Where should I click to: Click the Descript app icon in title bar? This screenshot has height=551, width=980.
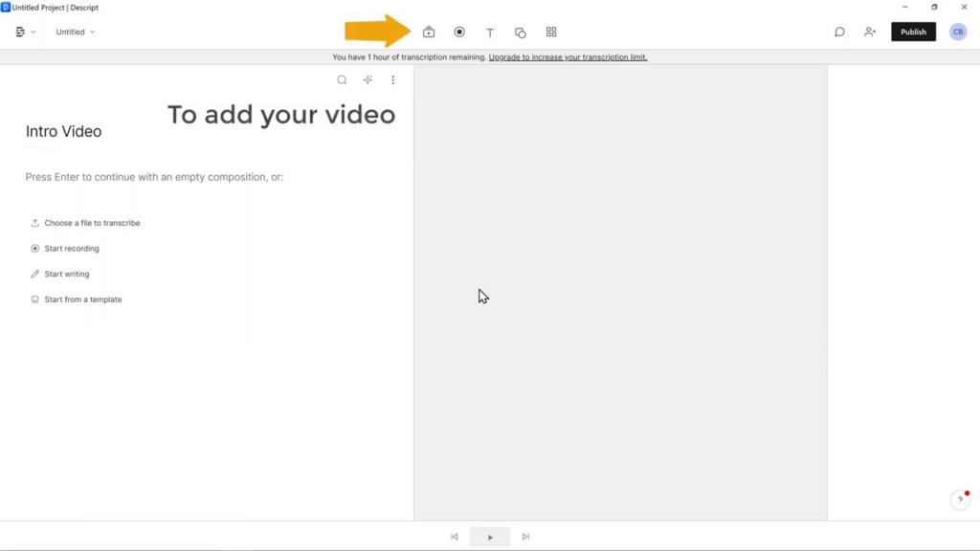tap(6, 7)
